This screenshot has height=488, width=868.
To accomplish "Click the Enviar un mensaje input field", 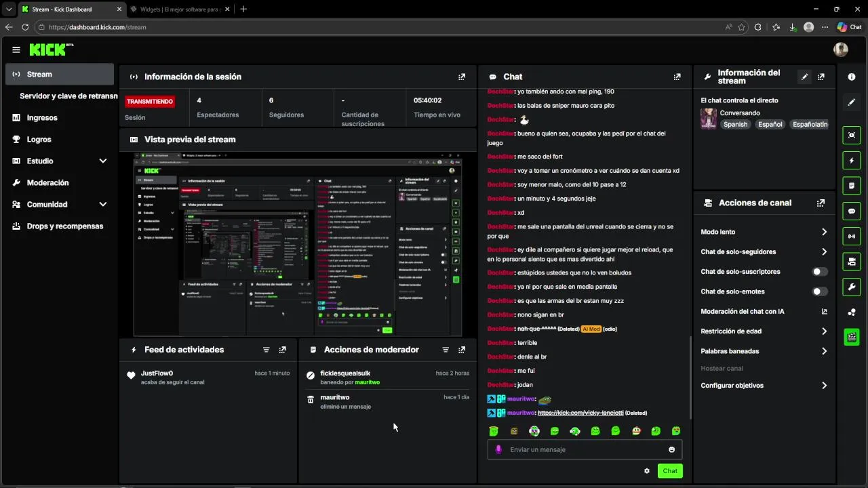I will pyautogui.click(x=585, y=449).
